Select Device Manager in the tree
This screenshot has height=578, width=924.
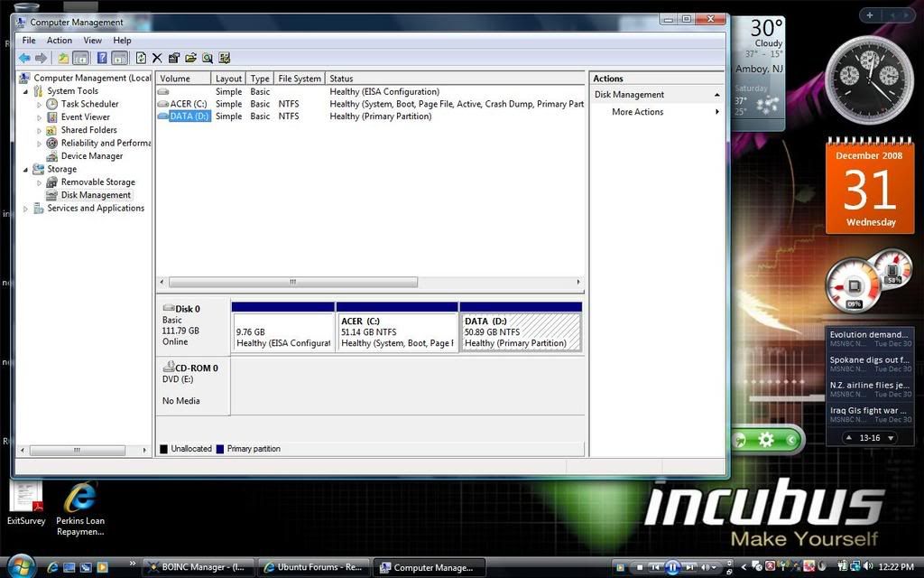(x=90, y=156)
